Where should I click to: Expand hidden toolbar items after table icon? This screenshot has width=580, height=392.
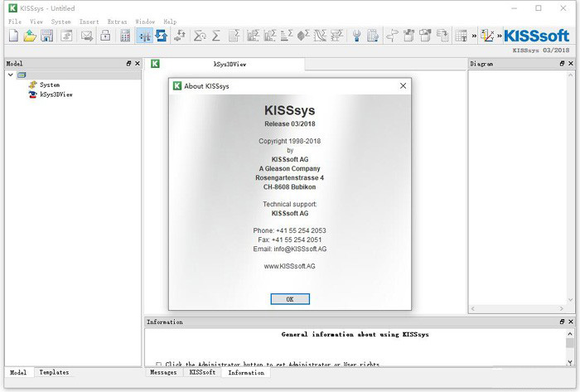click(x=474, y=36)
